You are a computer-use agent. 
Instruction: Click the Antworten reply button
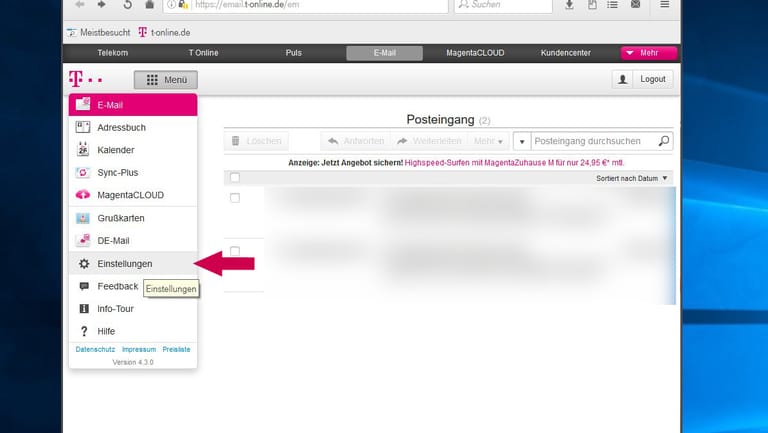pyautogui.click(x=356, y=141)
